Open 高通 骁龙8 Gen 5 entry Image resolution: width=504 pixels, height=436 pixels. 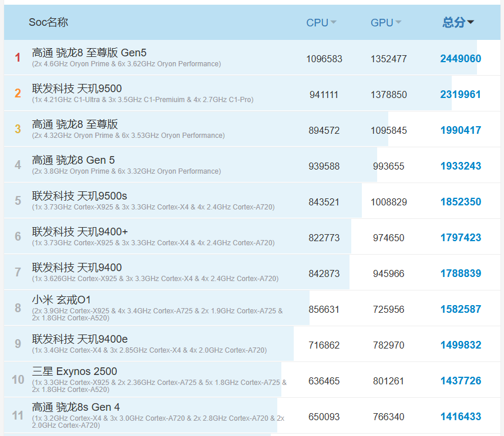(73, 160)
